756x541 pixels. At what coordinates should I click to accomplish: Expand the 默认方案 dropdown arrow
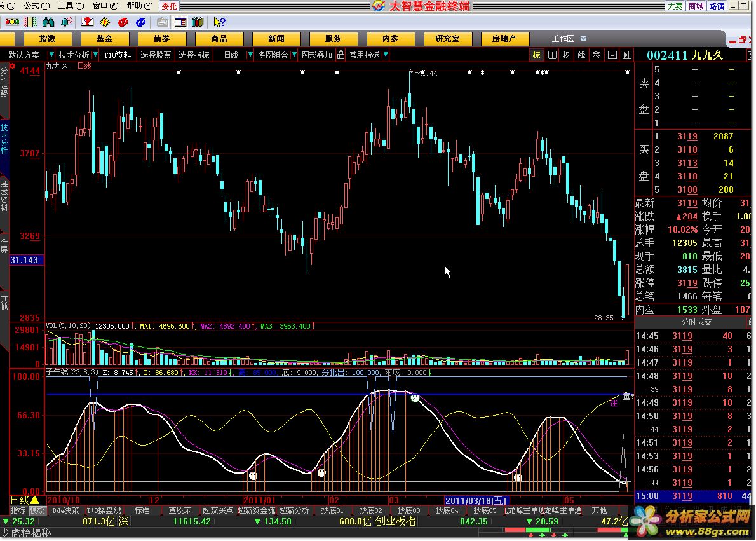pos(51,55)
